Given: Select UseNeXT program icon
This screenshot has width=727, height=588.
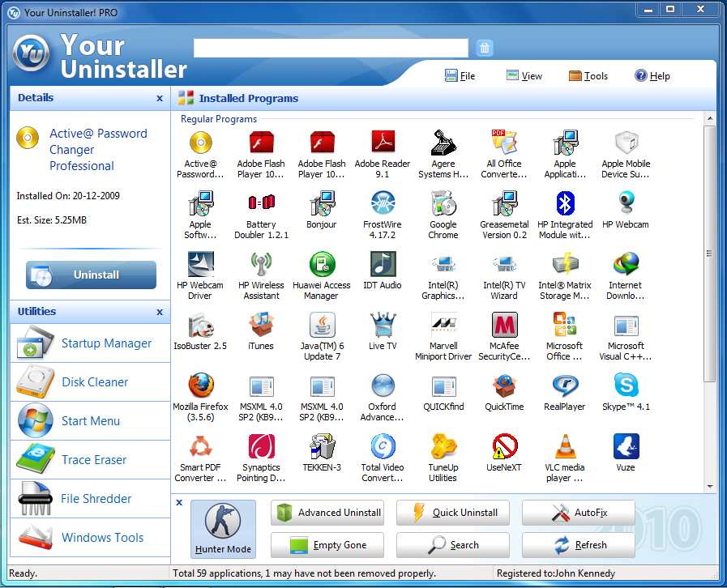Looking at the screenshot, I should tap(504, 446).
